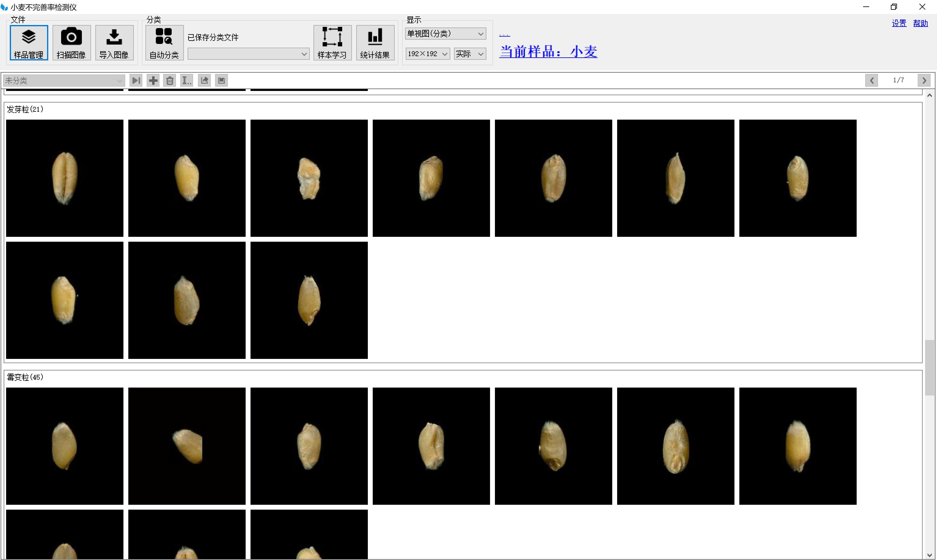Screen dimensions: 937x560
Task: Open the 设置 settings link
Action: (x=899, y=23)
